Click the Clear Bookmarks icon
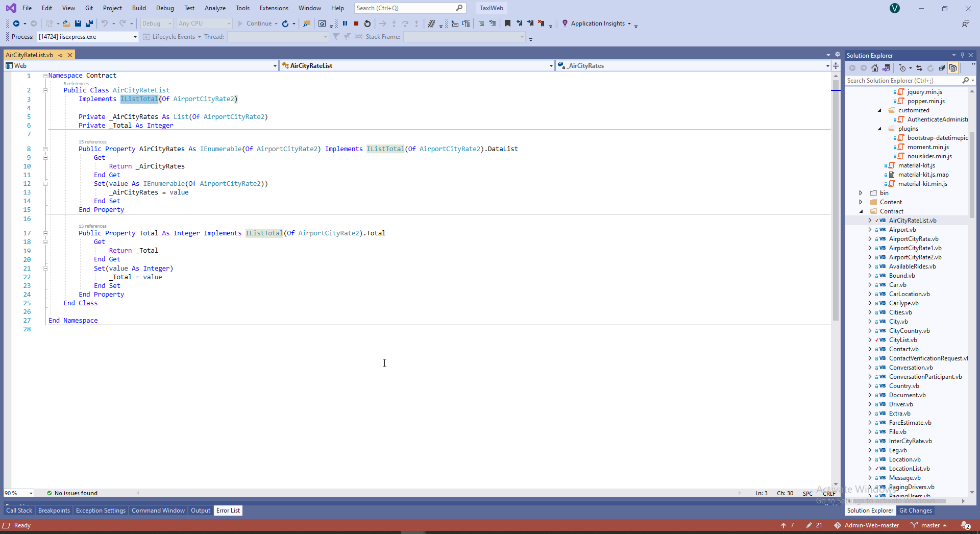Screen dimensions: 980x534 [541, 23]
